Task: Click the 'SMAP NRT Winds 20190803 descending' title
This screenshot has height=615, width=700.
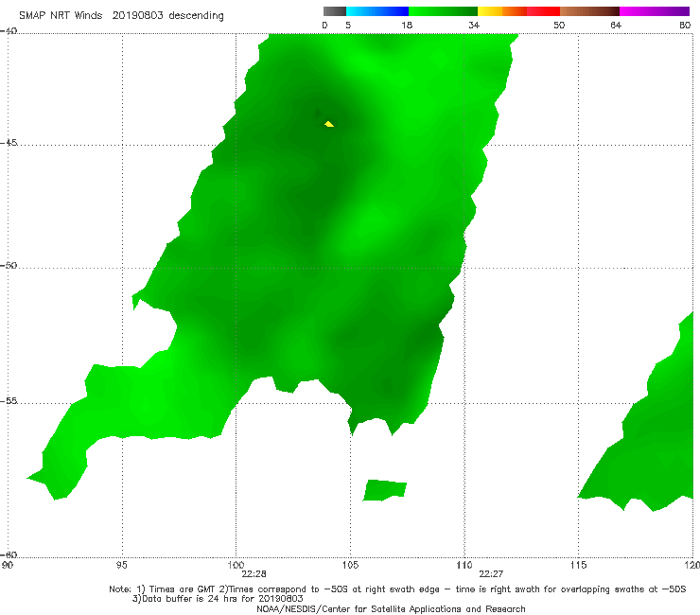Action: [x=121, y=16]
